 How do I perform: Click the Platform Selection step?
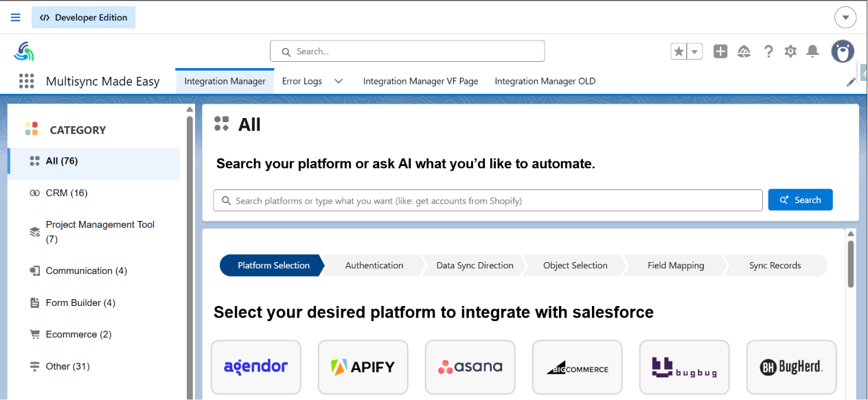pyautogui.click(x=273, y=266)
